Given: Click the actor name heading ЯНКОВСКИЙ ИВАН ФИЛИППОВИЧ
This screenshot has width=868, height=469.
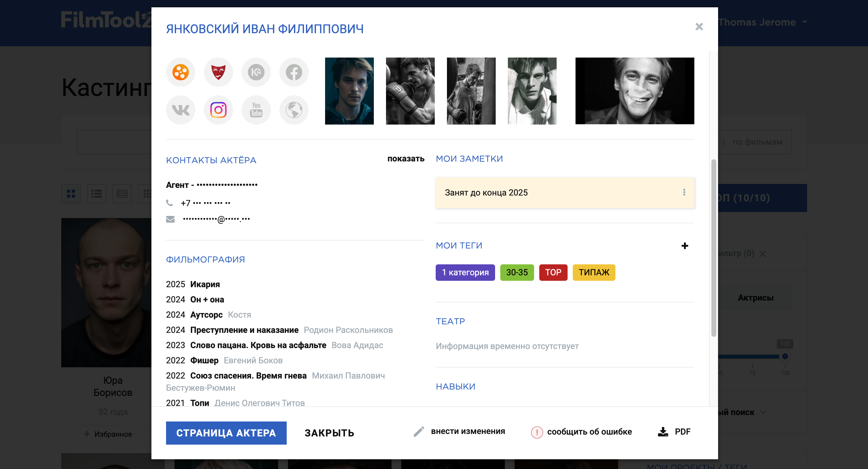Looking at the screenshot, I should (265, 29).
